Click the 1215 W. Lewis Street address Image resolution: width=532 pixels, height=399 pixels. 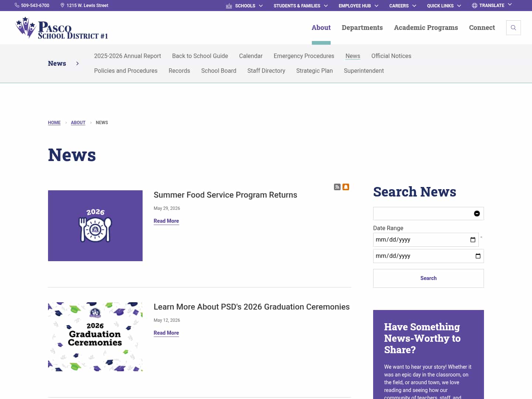88,6
